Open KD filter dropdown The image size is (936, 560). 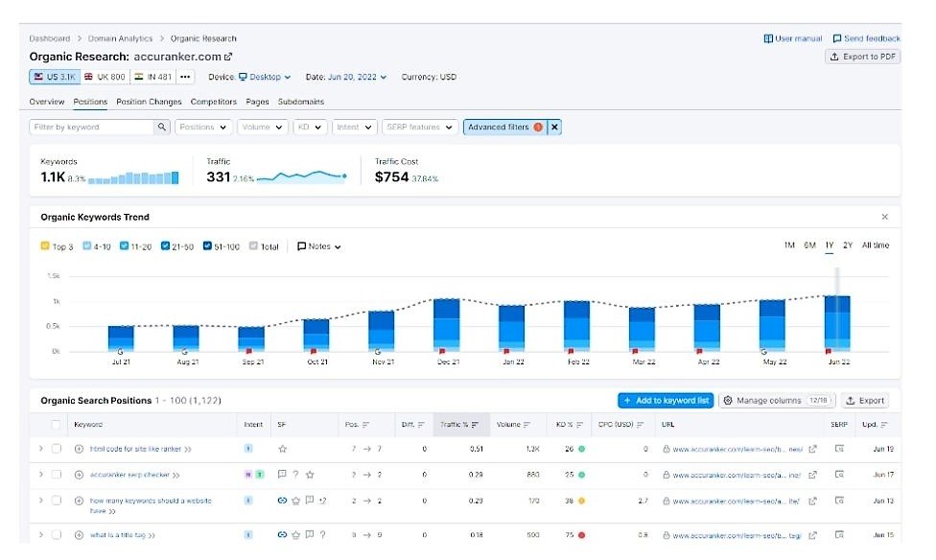(x=310, y=128)
